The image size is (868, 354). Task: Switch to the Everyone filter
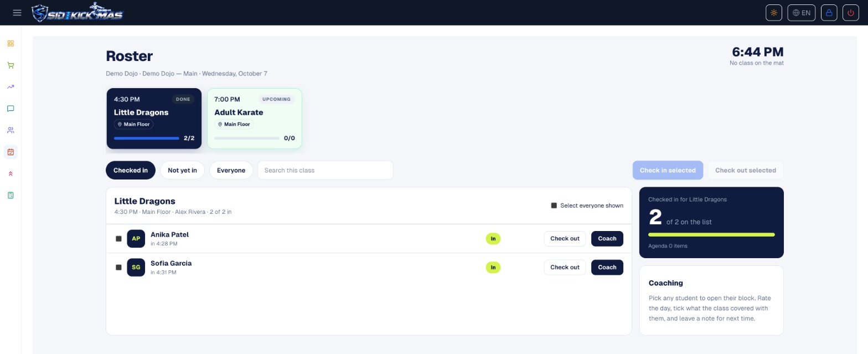pyautogui.click(x=231, y=170)
